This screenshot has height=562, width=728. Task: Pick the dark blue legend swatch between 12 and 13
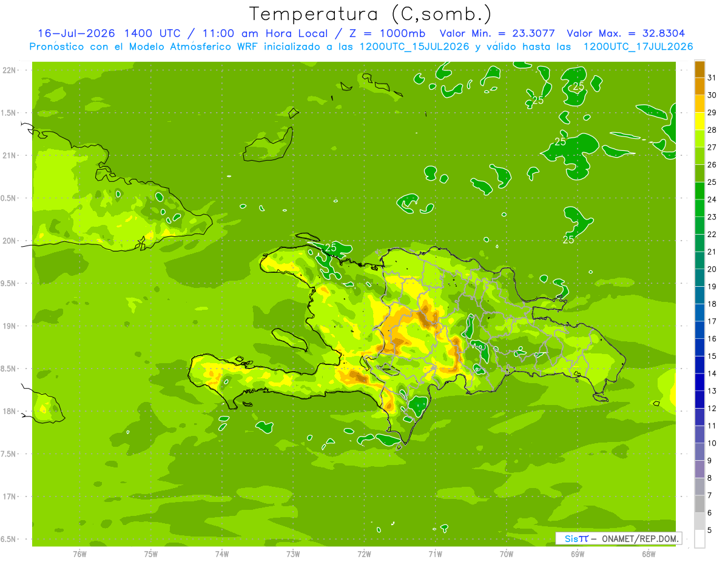pyautogui.click(x=699, y=400)
